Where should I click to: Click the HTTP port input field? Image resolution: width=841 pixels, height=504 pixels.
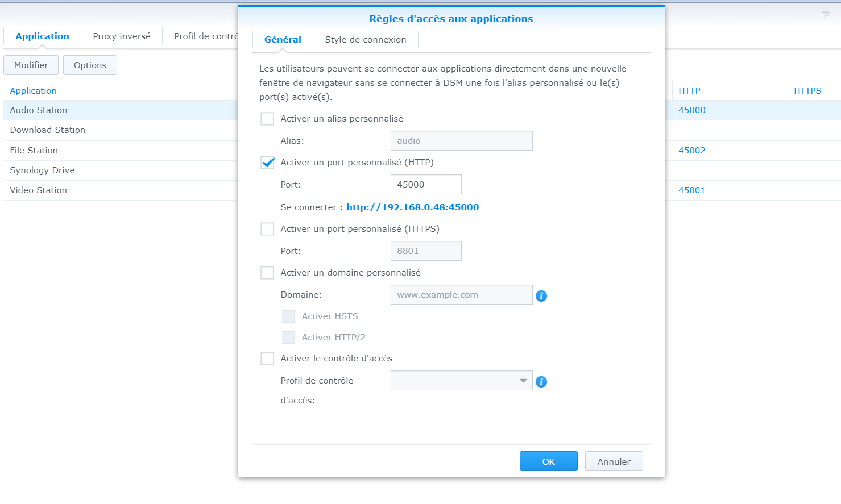[x=425, y=185]
